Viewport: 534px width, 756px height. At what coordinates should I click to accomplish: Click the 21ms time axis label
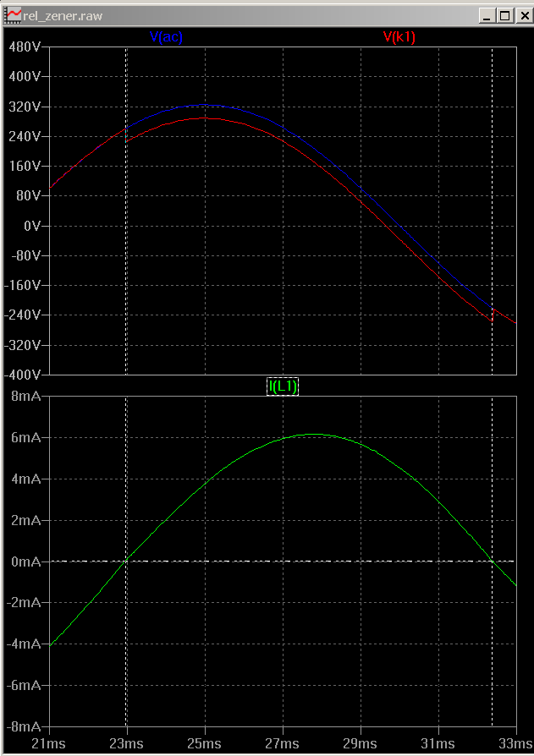click(48, 743)
